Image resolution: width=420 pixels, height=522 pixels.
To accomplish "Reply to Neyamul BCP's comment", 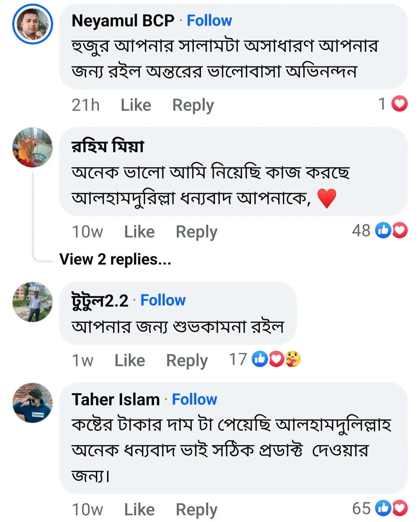I will pyautogui.click(x=193, y=105).
